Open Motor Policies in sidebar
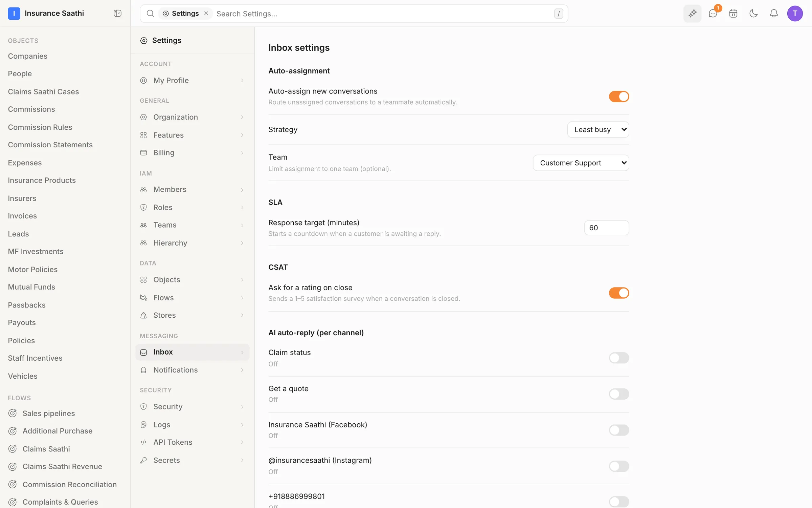This screenshot has width=812, height=508. tap(32, 269)
